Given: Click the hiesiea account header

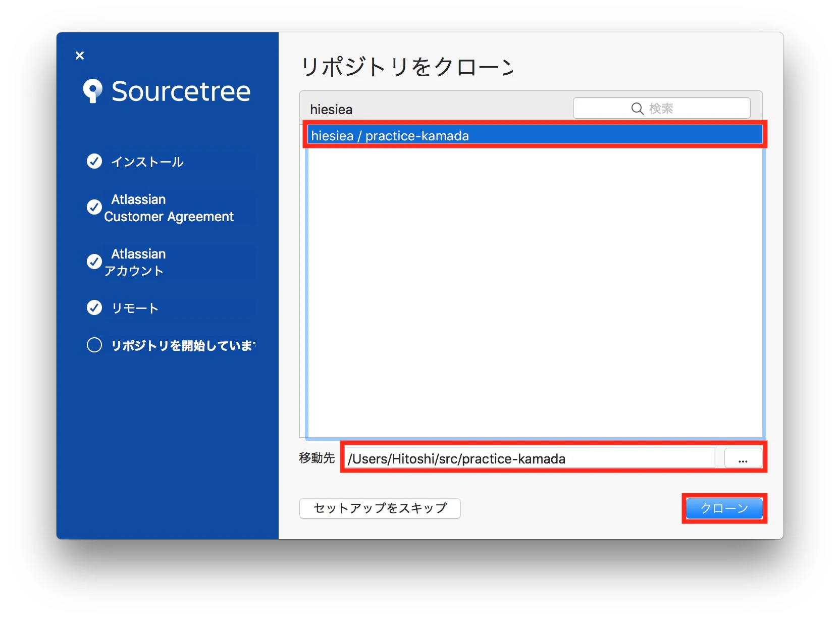Looking at the screenshot, I should [x=331, y=110].
